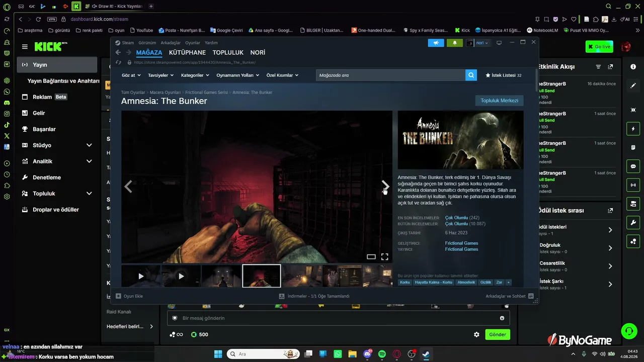
Task: Go back in Steam navigation
Action: click(x=118, y=52)
